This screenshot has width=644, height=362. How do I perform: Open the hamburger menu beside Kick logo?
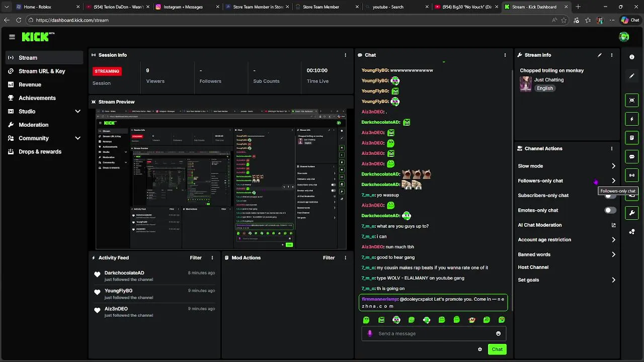12,37
